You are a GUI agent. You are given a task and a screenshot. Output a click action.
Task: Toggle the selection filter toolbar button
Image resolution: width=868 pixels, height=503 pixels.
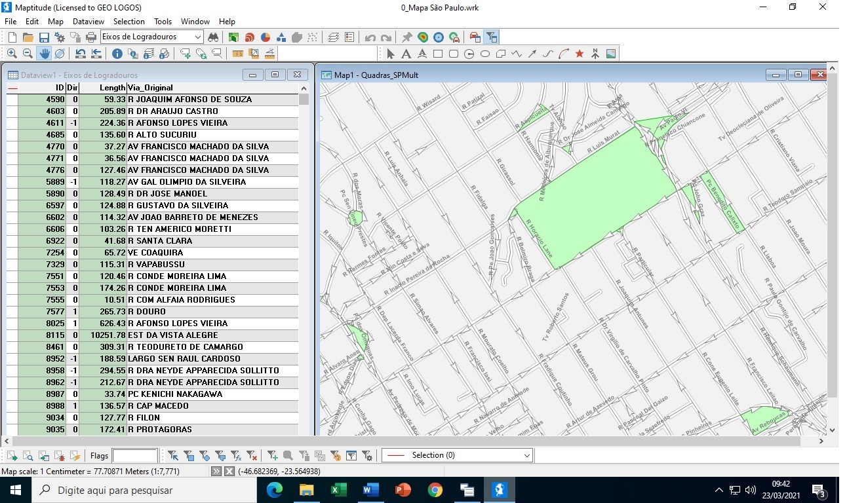(491, 37)
